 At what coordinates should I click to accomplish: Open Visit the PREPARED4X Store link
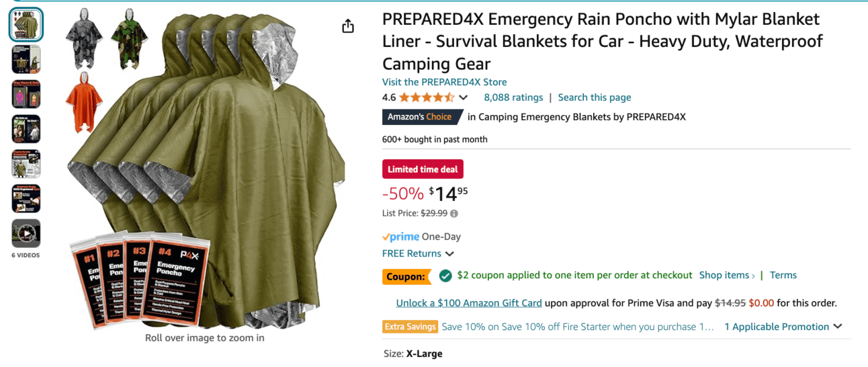445,82
